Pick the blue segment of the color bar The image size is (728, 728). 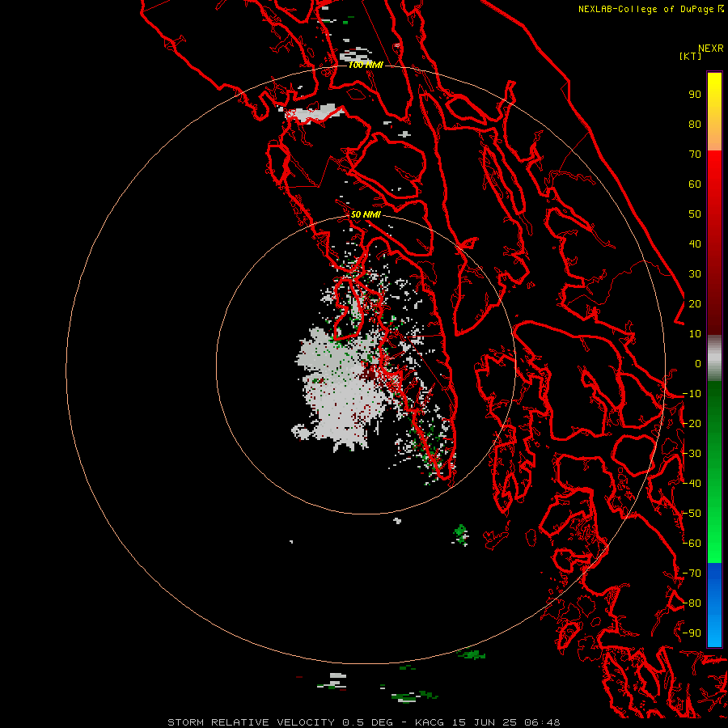point(714,604)
